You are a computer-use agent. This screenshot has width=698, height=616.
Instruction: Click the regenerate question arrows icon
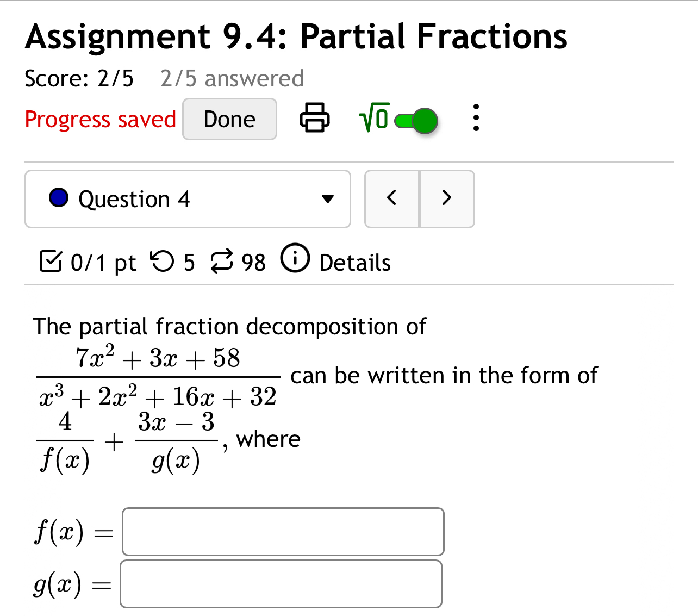(x=223, y=262)
